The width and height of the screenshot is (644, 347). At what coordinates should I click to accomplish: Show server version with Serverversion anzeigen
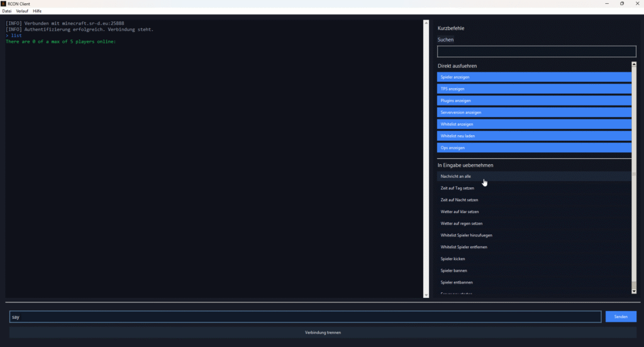coord(534,113)
